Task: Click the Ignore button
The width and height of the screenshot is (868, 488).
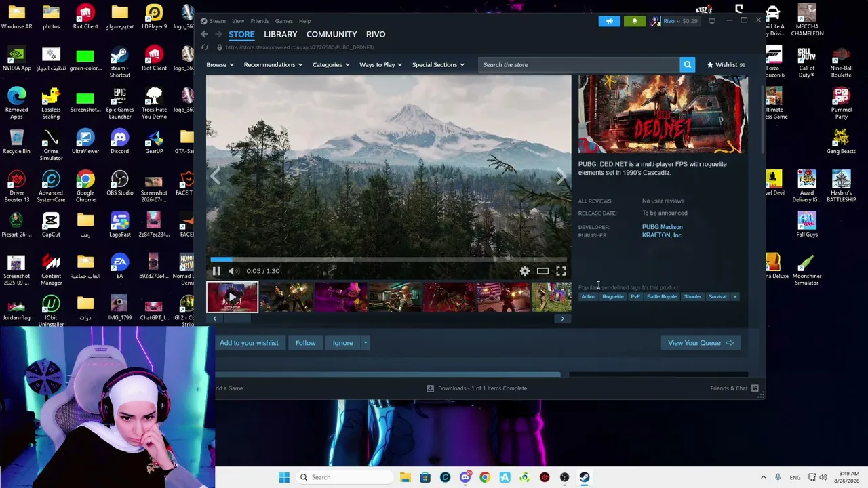Action: (342, 343)
